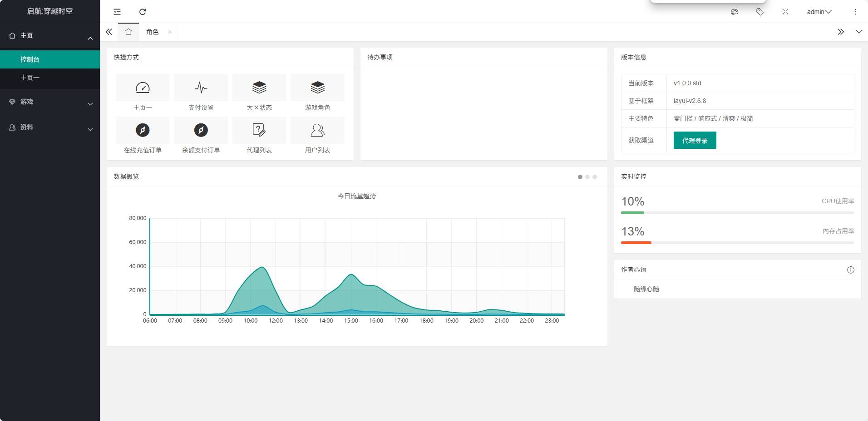This screenshot has width=868, height=421.
Task: Toggle the sidebar collapse menu icon
Action: (x=117, y=12)
